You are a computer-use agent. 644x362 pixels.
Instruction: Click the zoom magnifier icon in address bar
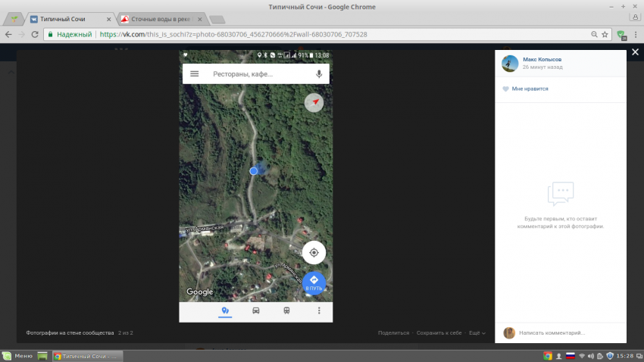point(594,34)
